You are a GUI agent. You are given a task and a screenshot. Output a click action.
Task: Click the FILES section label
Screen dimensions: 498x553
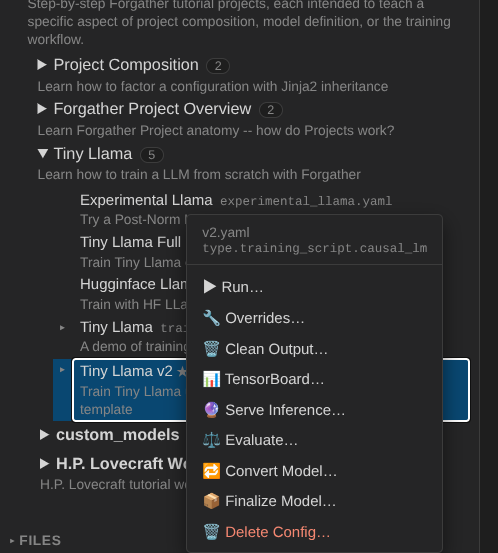click(x=40, y=540)
